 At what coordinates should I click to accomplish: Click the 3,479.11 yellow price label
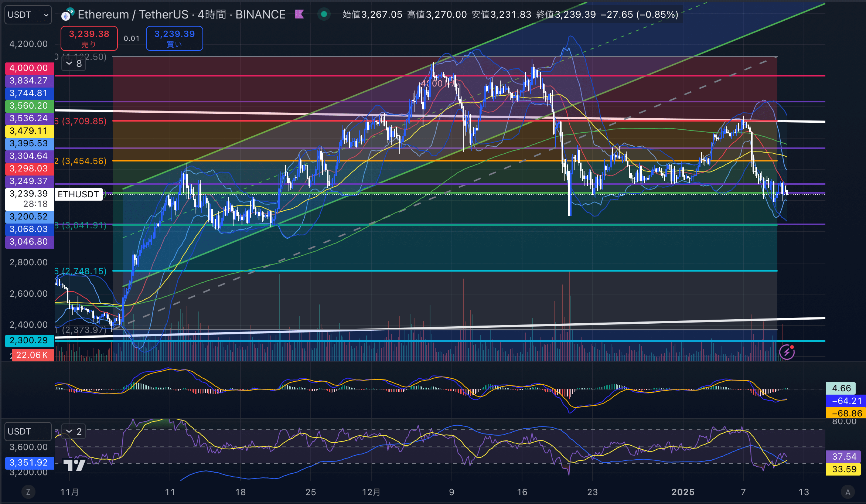(30, 131)
